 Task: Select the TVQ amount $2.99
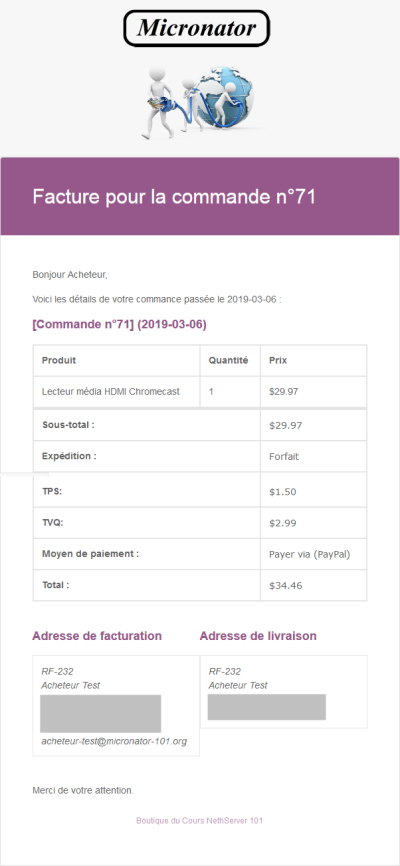tap(282, 522)
